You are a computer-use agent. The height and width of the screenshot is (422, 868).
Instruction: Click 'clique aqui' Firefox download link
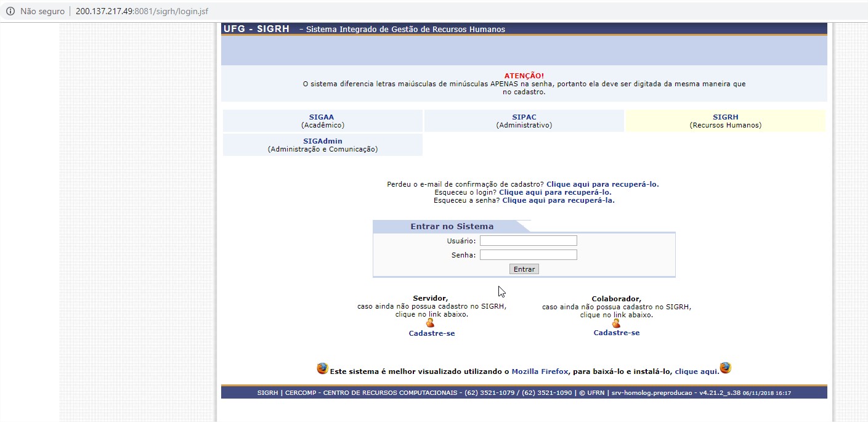click(x=697, y=371)
